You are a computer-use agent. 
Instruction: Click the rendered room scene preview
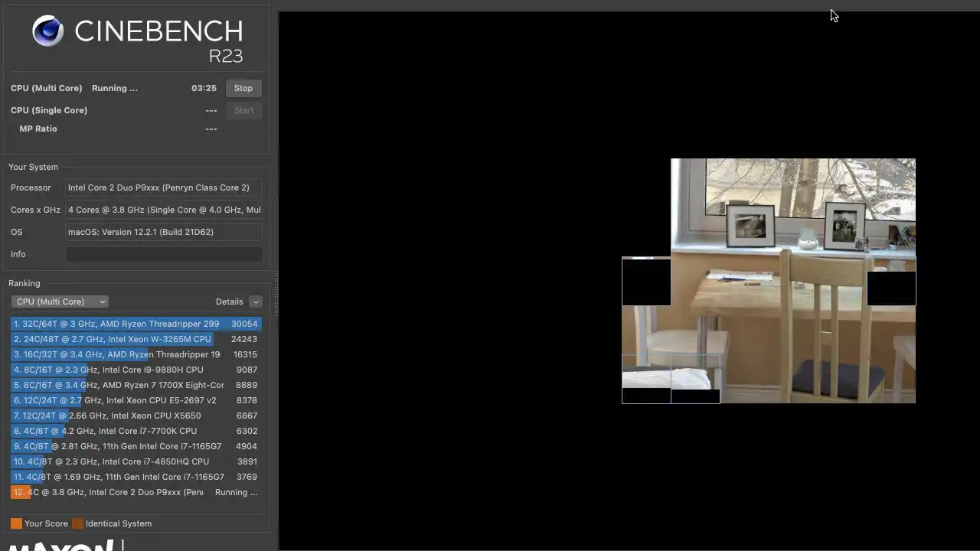pos(769,281)
